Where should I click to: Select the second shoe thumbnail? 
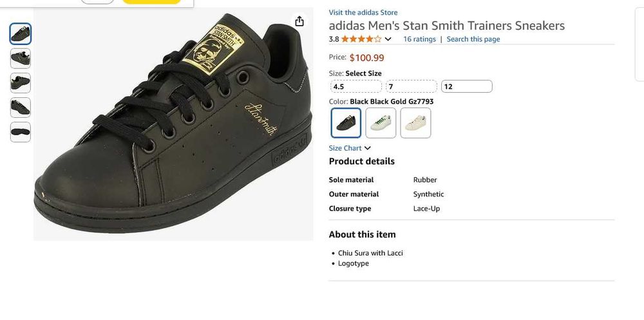pos(21,58)
